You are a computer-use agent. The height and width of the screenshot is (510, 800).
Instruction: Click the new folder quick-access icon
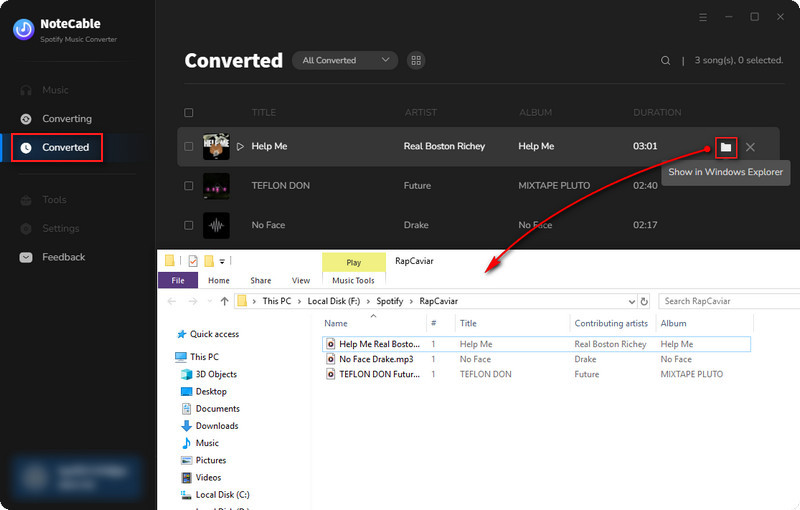coord(209,261)
